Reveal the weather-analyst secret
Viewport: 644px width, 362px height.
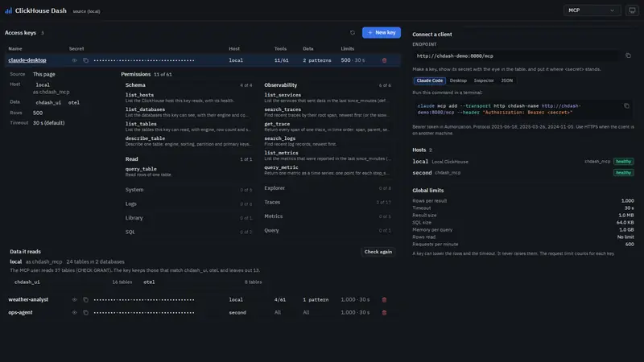coord(74,299)
